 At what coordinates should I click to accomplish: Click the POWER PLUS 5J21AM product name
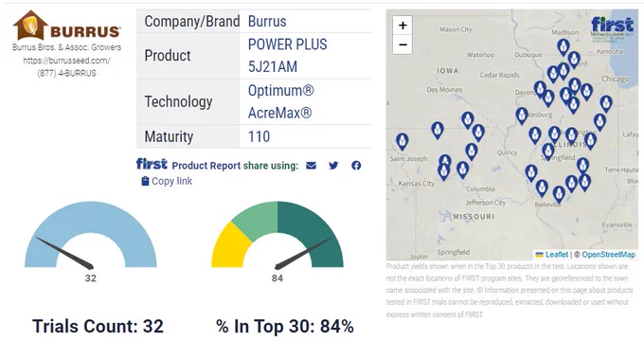(288, 56)
